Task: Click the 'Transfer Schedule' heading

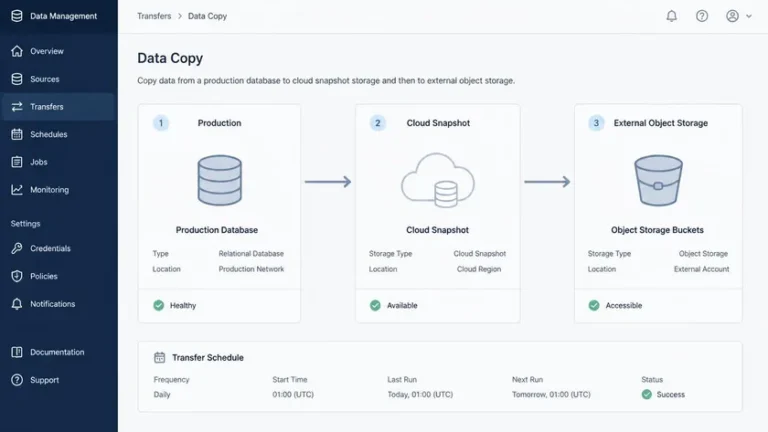Action: pos(208,358)
